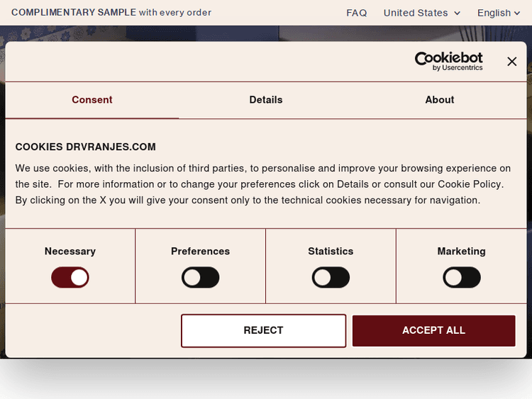Viewport: 532px width, 399px height.
Task: Switch to the Details tab
Action: pos(266,100)
